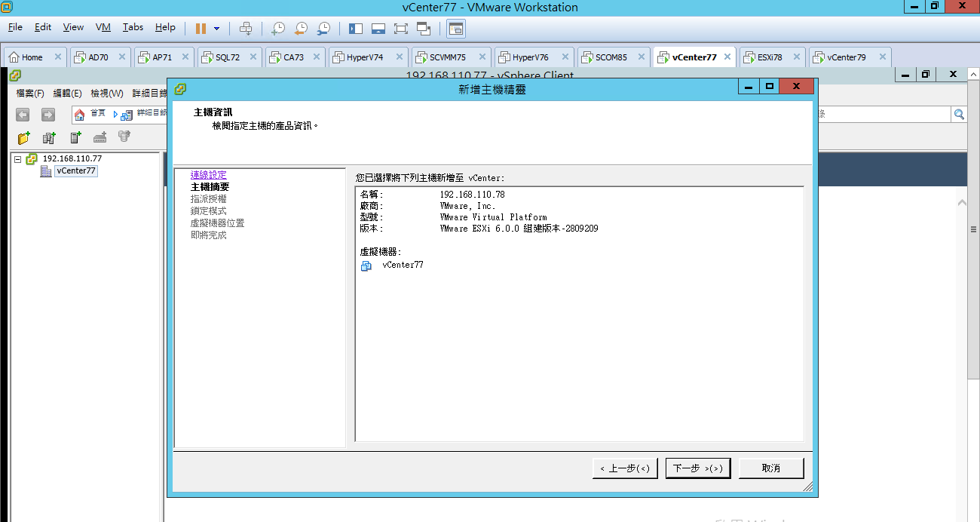The height and width of the screenshot is (522, 980).
Task: Open the Tabs menu
Action: coord(133,27)
